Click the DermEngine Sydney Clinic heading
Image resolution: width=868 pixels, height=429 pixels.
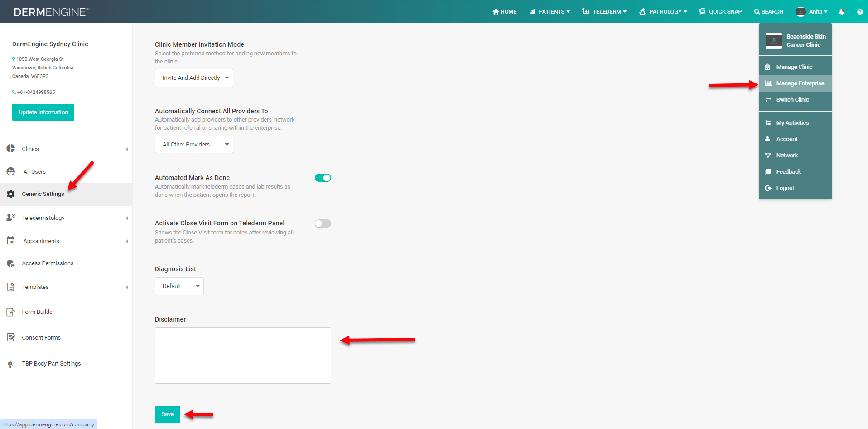click(50, 44)
